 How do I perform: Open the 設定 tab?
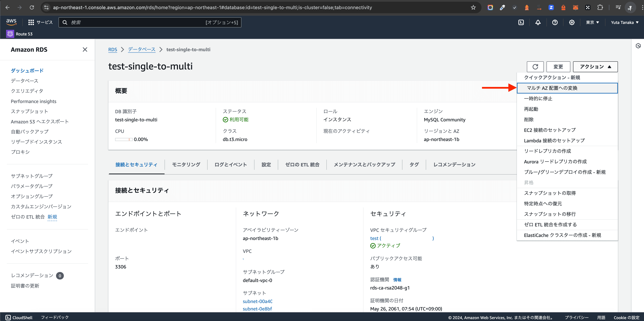click(266, 165)
